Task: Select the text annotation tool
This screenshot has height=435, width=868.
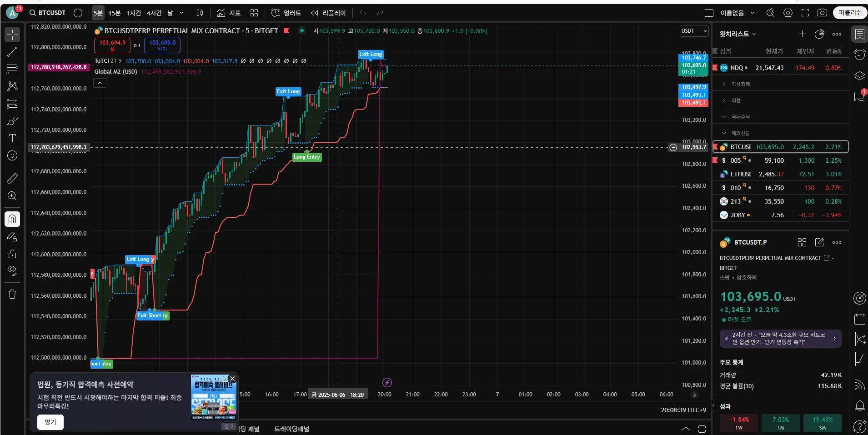Action: (12, 138)
